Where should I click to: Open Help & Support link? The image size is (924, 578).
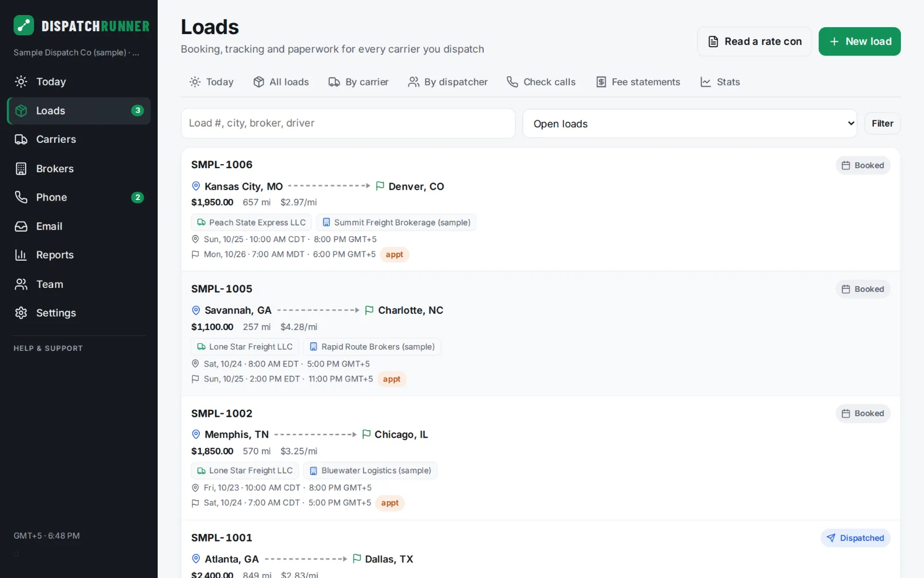tap(48, 349)
